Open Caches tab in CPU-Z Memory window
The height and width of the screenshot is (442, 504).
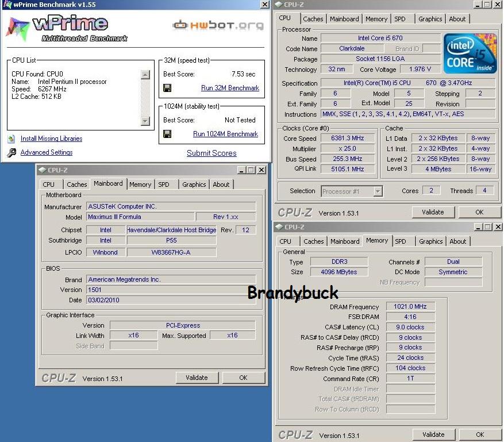pos(314,241)
